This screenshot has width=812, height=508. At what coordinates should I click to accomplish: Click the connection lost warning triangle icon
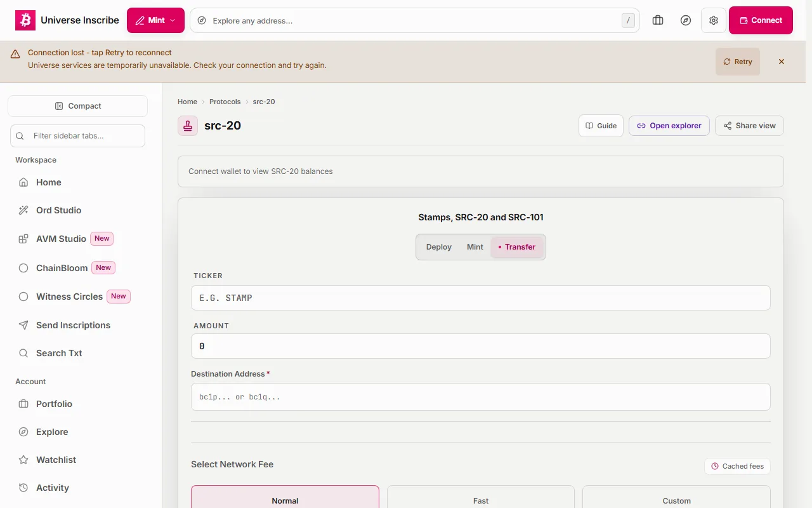pyautogui.click(x=15, y=55)
